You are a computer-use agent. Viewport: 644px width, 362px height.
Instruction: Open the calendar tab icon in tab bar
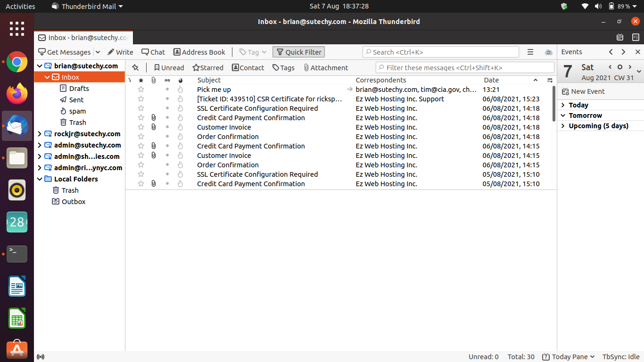(x=620, y=37)
